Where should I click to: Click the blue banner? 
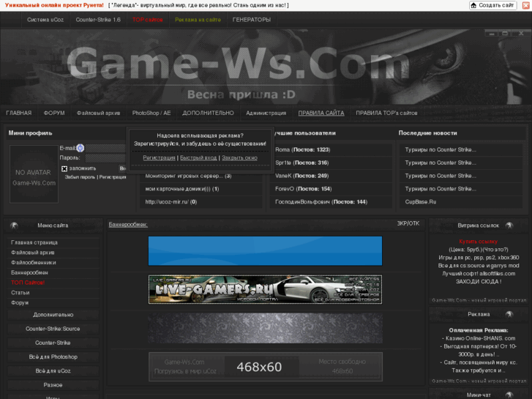click(265, 251)
